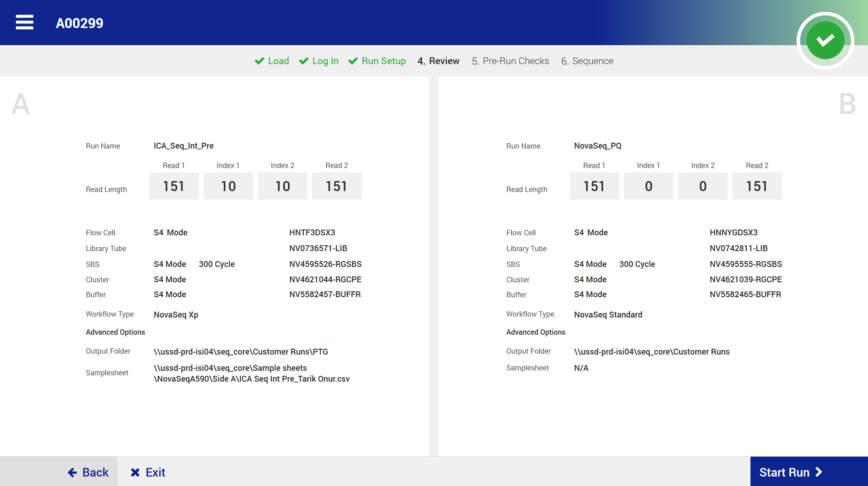The image size is (868, 486).
Task: Click the Log In step checkmark icon
Action: click(304, 61)
